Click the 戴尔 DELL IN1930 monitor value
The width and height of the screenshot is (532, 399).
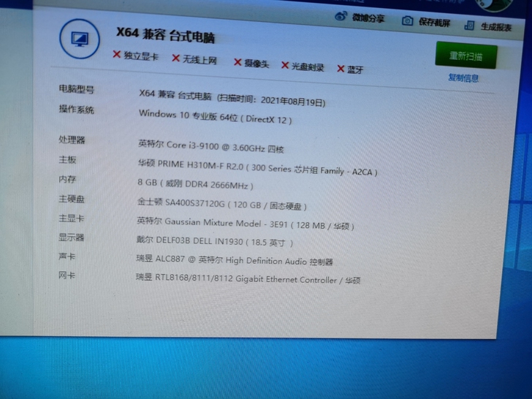click(214, 242)
